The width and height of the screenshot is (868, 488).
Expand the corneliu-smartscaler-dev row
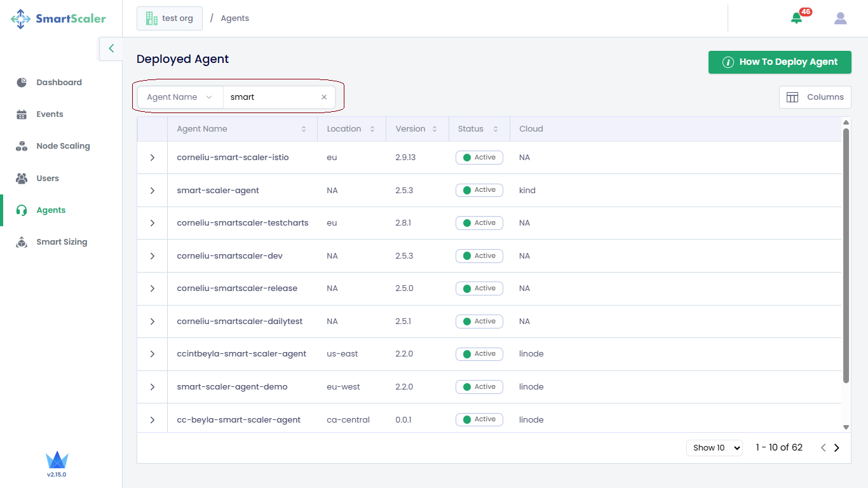153,256
